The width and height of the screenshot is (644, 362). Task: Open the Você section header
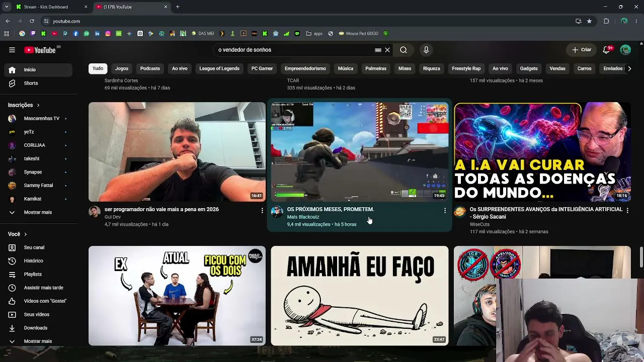[18, 234]
